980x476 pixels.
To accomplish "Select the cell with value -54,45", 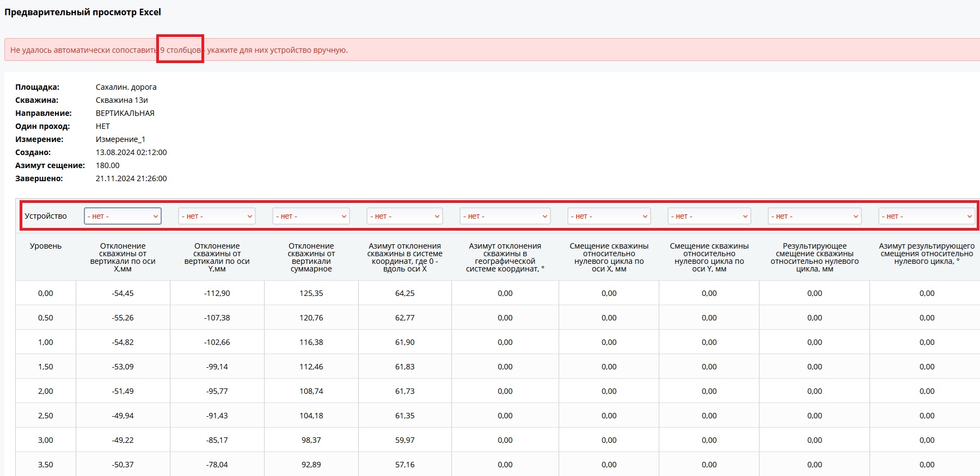I will 122,293.
